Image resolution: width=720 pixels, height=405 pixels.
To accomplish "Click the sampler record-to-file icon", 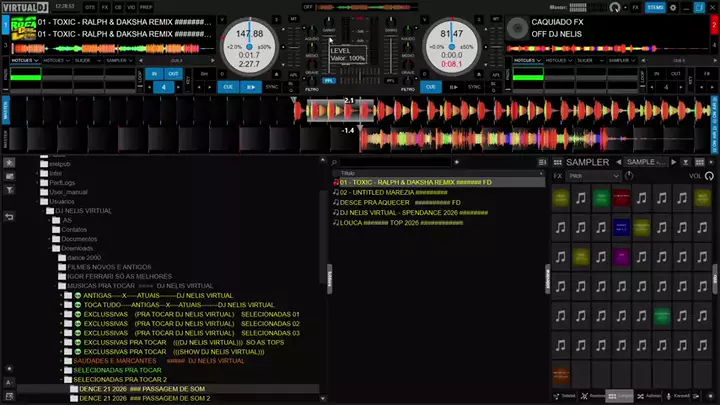I will pyautogui.click(x=686, y=162).
